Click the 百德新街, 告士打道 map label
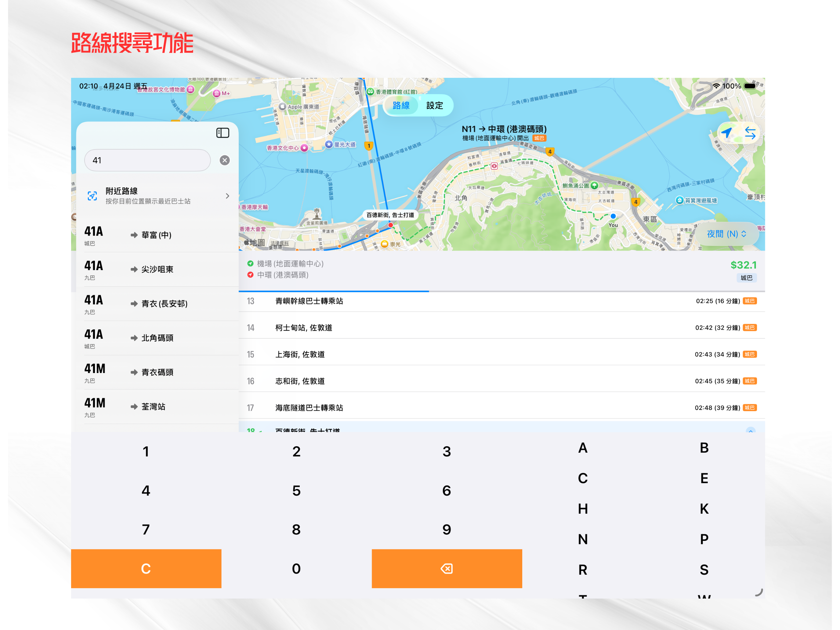The height and width of the screenshot is (630, 840). [x=390, y=215]
